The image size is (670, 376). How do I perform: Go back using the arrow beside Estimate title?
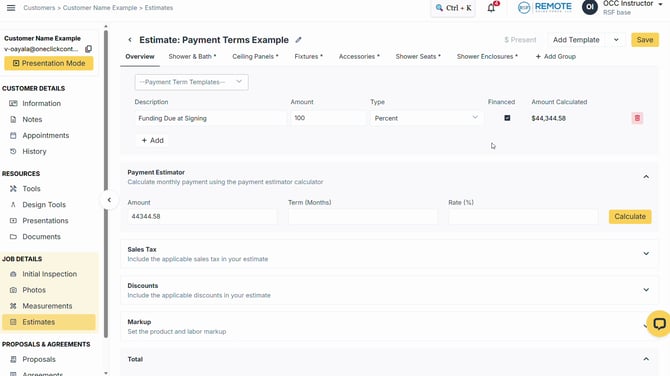[x=130, y=40]
